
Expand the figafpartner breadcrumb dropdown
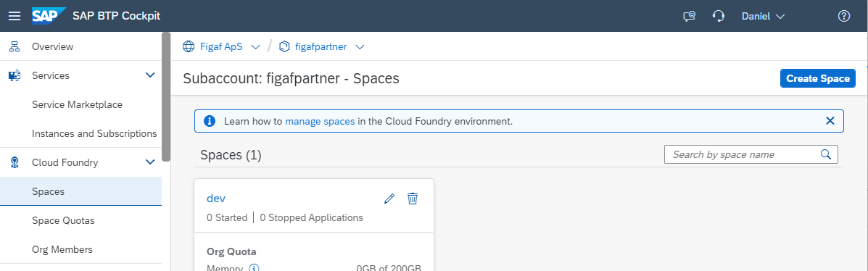pyautogui.click(x=360, y=47)
